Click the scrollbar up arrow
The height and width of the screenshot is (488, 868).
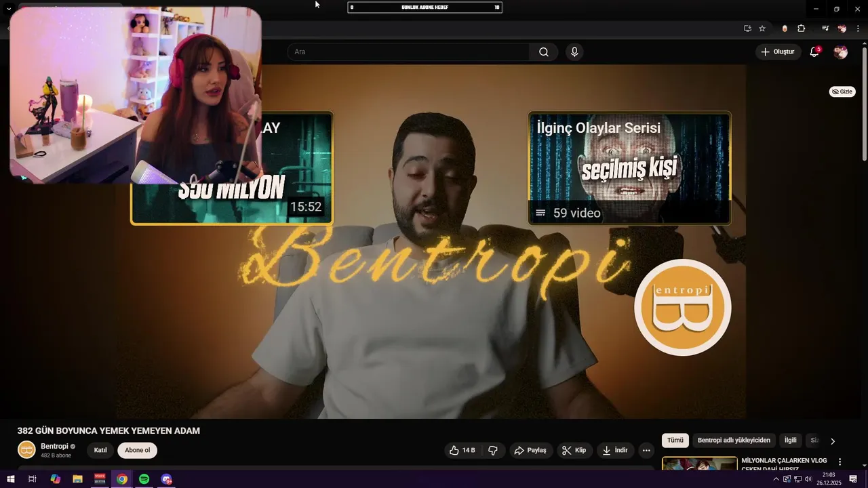coord(864,43)
